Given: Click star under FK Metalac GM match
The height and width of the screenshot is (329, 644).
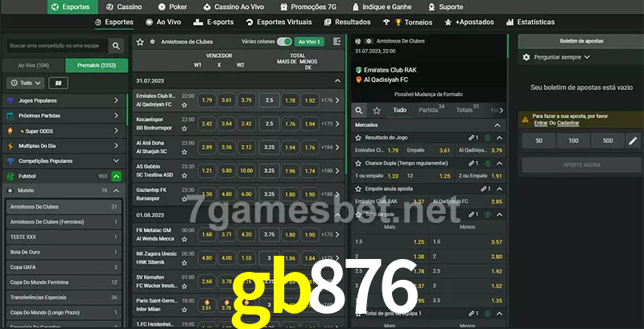Looking at the screenshot, I should (x=184, y=239).
